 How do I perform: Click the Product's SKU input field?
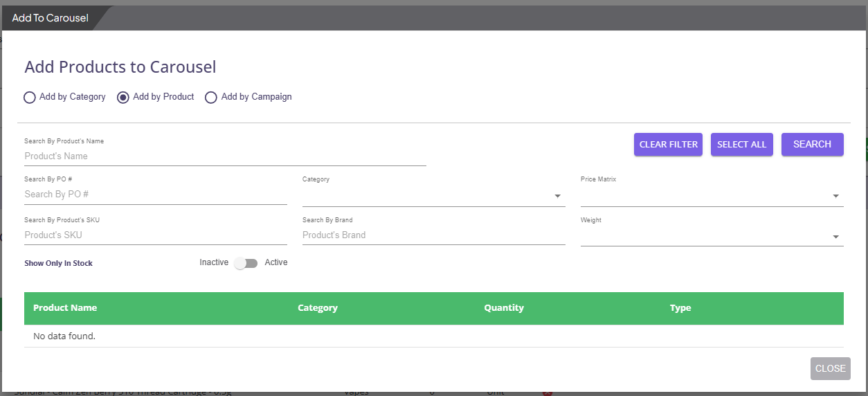pyautogui.click(x=155, y=235)
